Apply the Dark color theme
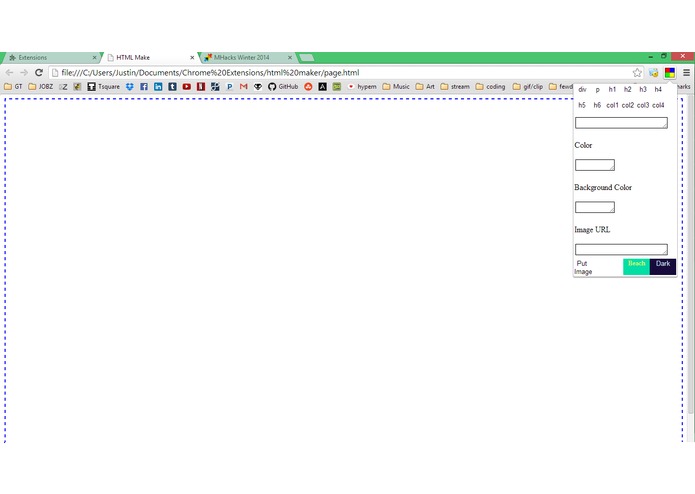The height and width of the screenshot is (494, 695). pos(663,267)
